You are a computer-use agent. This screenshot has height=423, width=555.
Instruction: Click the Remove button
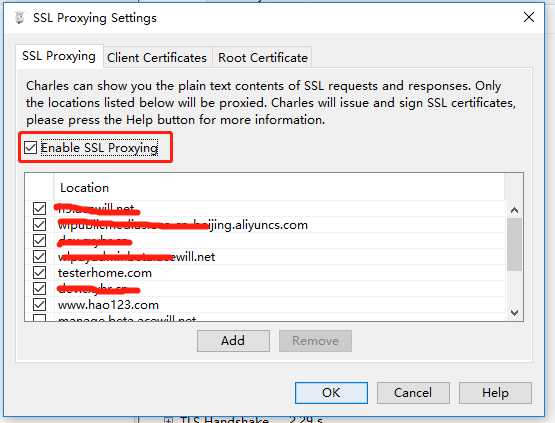pos(315,341)
